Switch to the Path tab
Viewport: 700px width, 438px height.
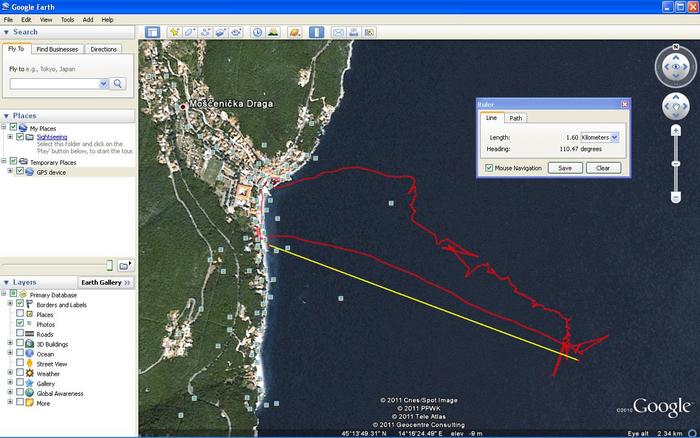[516, 118]
